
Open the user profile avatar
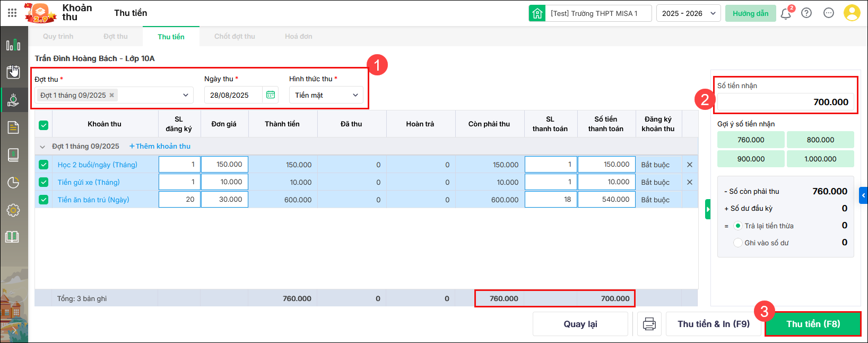(852, 13)
